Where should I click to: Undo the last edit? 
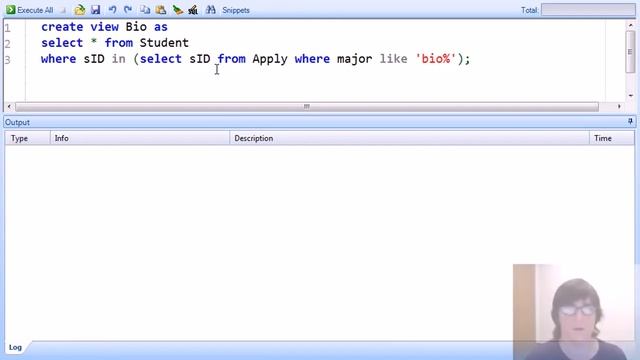112,10
